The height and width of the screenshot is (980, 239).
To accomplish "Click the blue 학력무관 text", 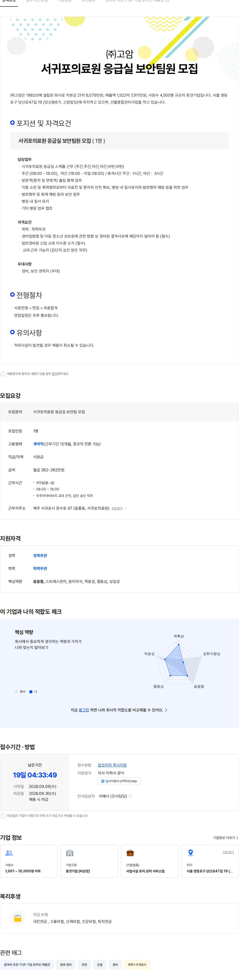I will click(40, 568).
